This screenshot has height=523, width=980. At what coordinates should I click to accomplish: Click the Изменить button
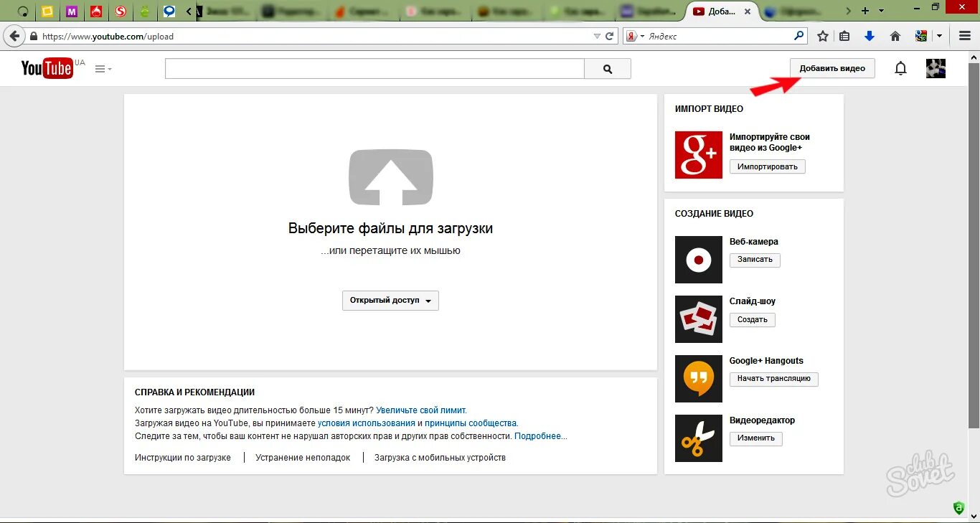[x=756, y=438]
